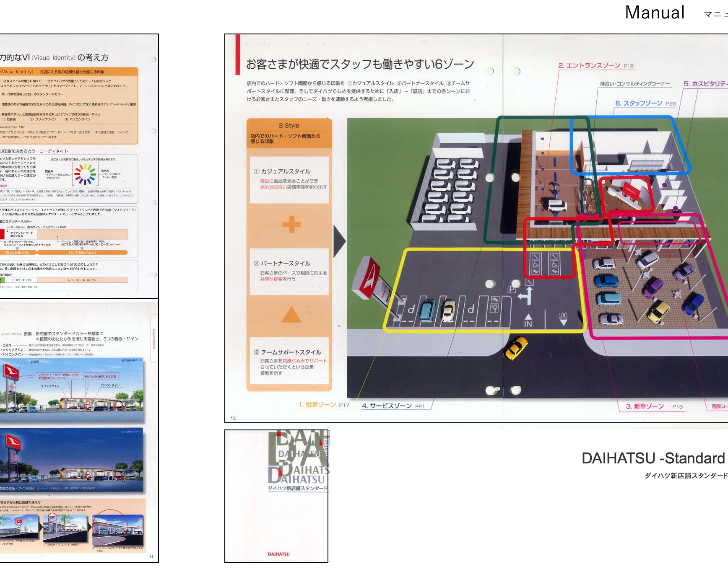Open the DAIHATSU booklet cover image

[x=276, y=496]
